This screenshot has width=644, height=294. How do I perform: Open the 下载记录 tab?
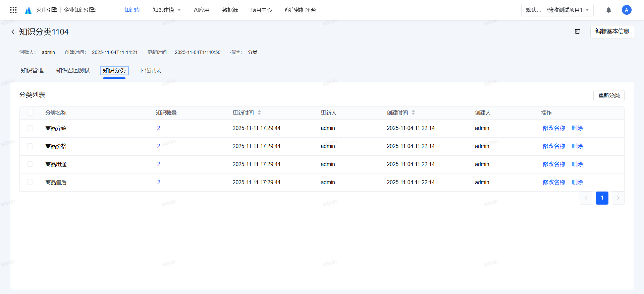(150, 71)
